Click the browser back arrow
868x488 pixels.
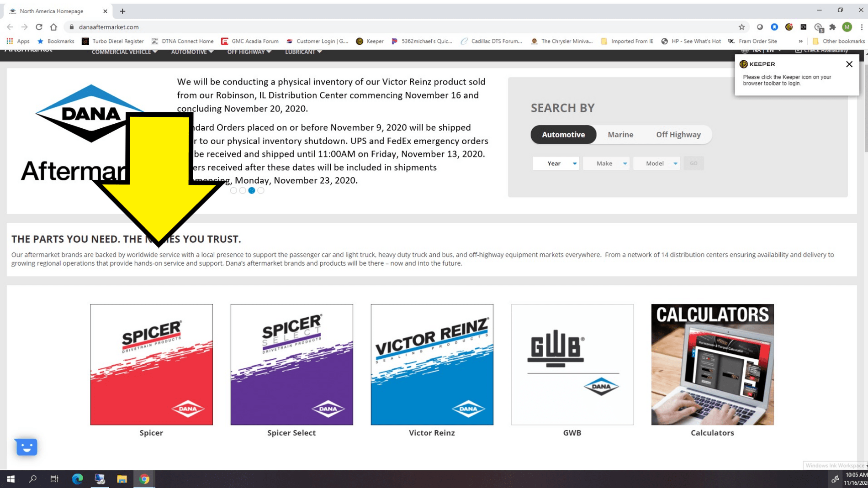[10, 27]
